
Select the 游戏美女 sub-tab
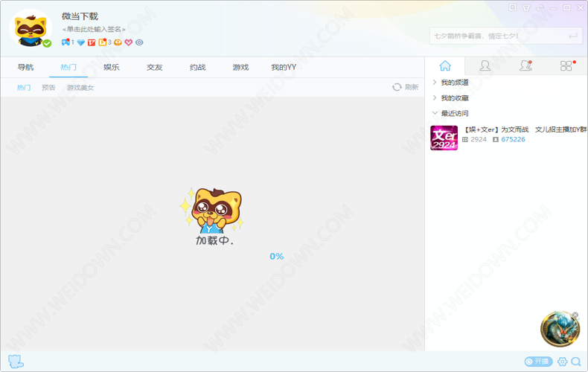pyautogui.click(x=80, y=87)
